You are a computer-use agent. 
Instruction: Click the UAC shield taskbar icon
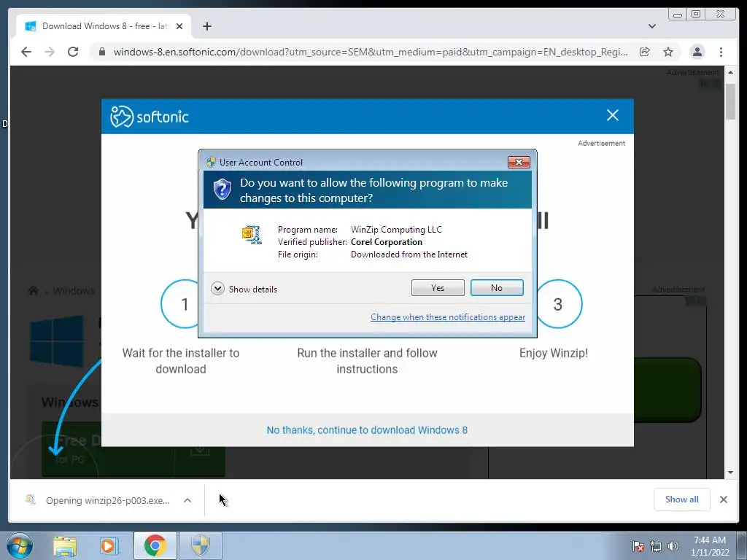[201, 545]
